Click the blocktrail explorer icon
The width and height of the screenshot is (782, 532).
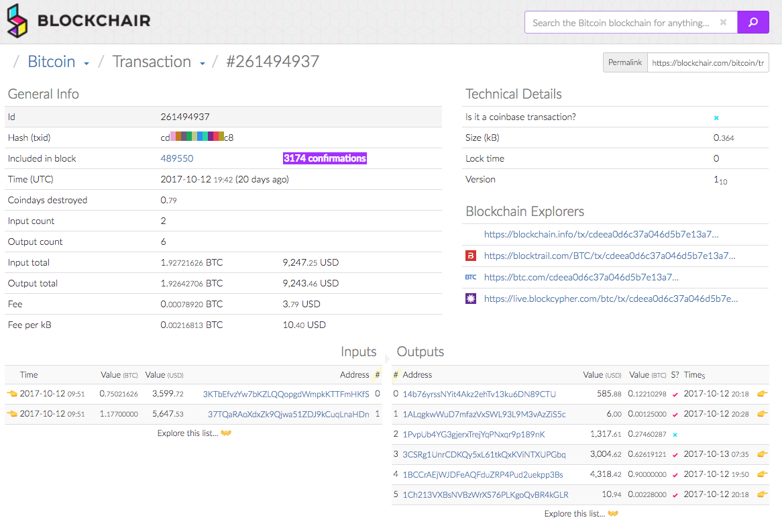coord(471,256)
